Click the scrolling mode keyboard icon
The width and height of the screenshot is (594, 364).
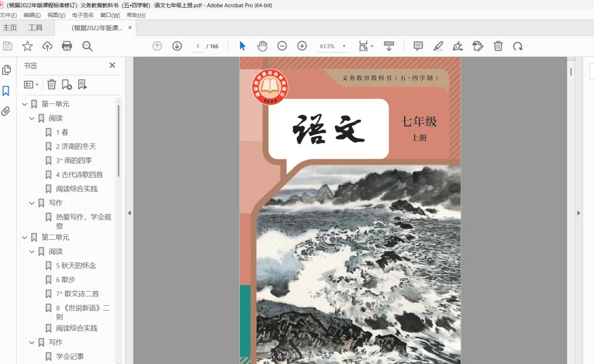pos(389,46)
